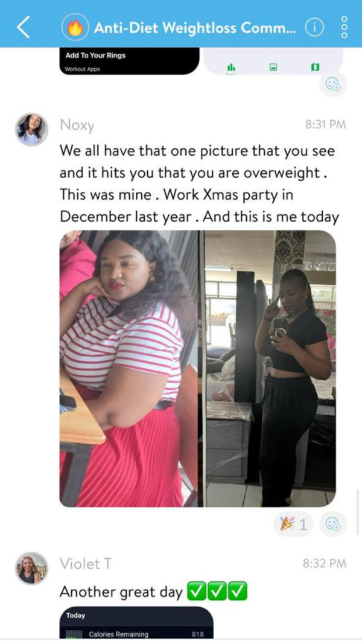This screenshot has width=362, height=644.
Task: Open Noxy's before photo in striped shirt
Action: (129, 368)
